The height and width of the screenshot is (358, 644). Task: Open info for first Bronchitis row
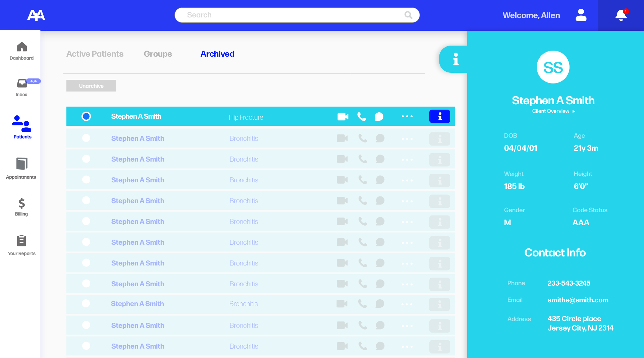click(x=440, y=139)
